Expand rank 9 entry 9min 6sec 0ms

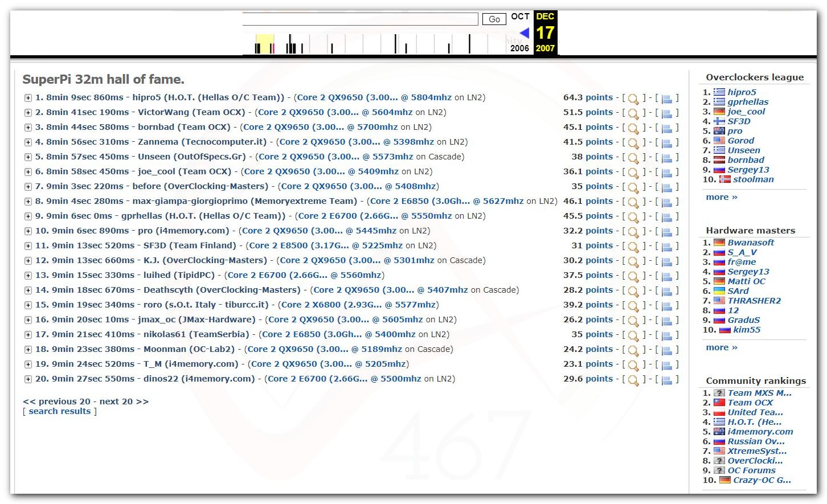[27, 216]
